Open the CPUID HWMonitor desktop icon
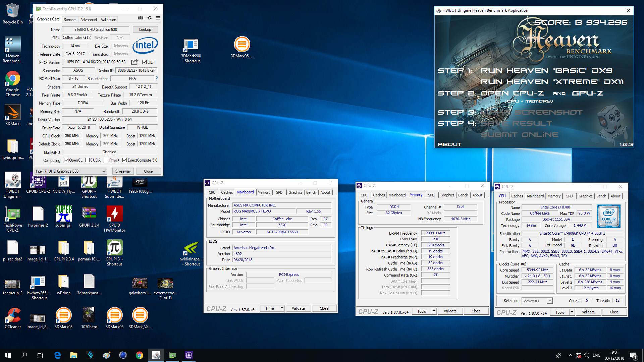This screenshot has height=362, width=644. 114,219
